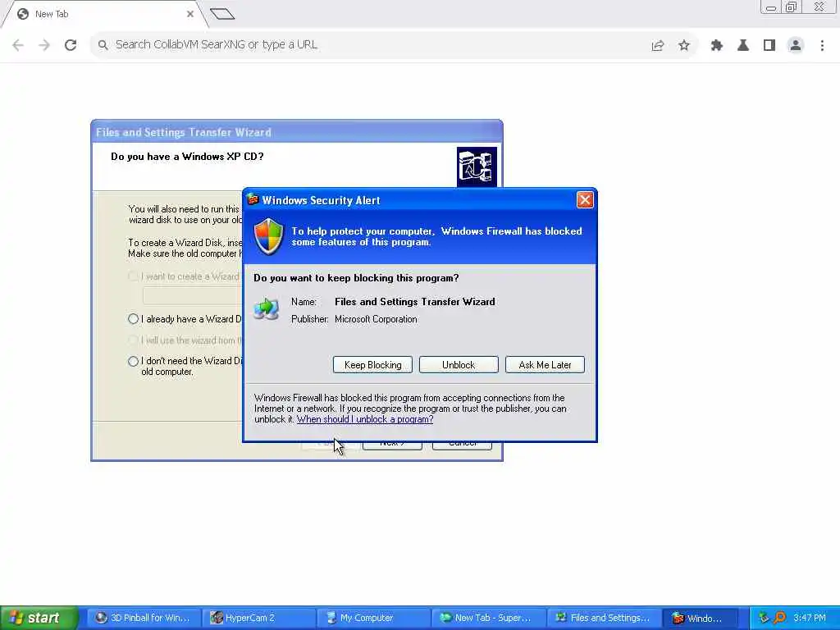Click the Windows Firewall shield icon
The image size is (840, 630).
268,237
